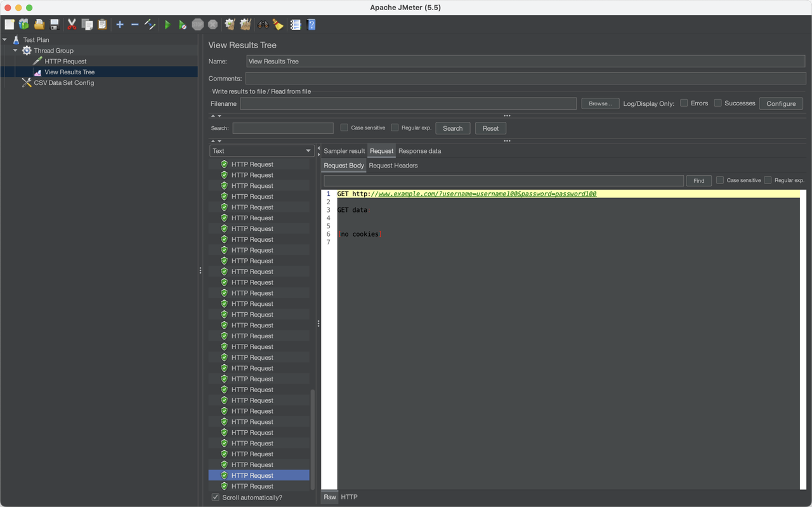812x507 pixels.
Task: Click the Cut scissors icon
Action: tap(72, 25)
